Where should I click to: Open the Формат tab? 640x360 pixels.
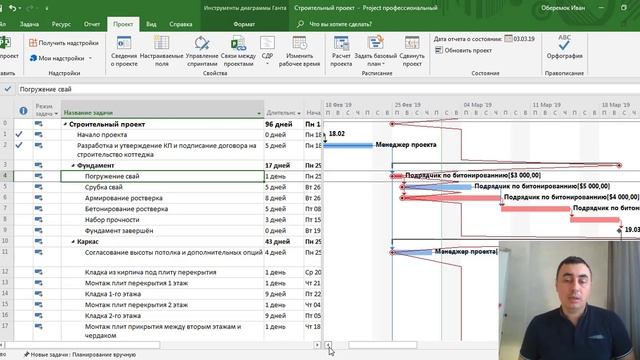(244, 24)
